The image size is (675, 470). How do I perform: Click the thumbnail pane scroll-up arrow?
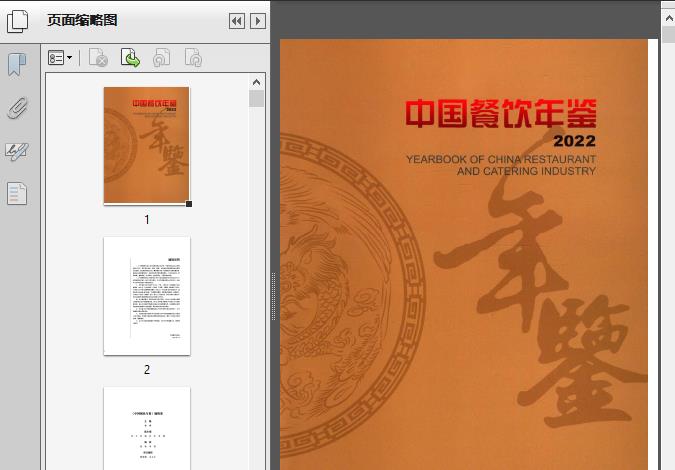[257, 82]
